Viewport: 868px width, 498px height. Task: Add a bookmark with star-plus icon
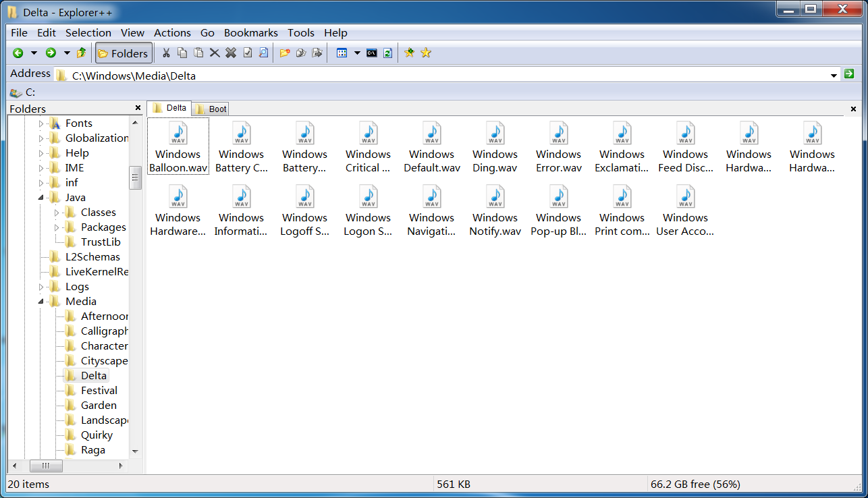coord(409,53)
